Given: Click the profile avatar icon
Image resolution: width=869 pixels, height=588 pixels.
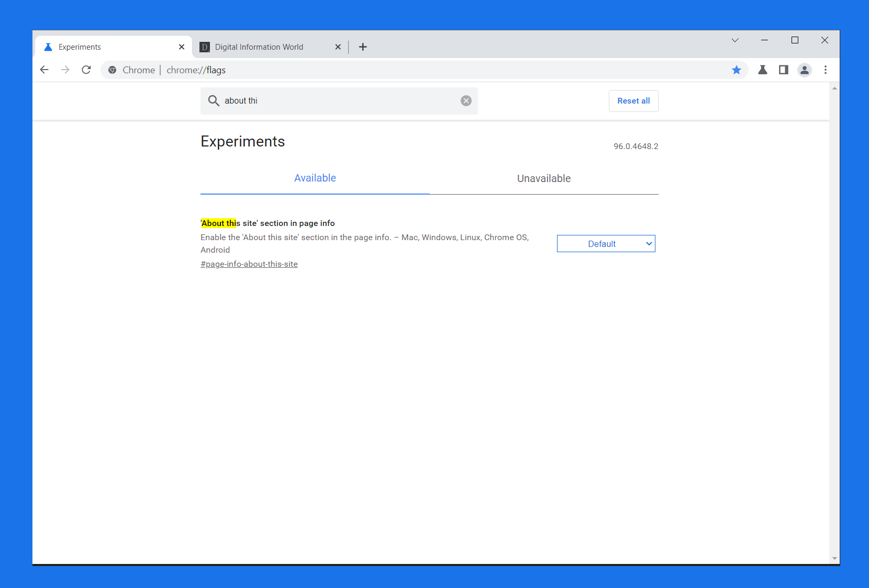Looking at the screenshot, I should pos(804,70).
